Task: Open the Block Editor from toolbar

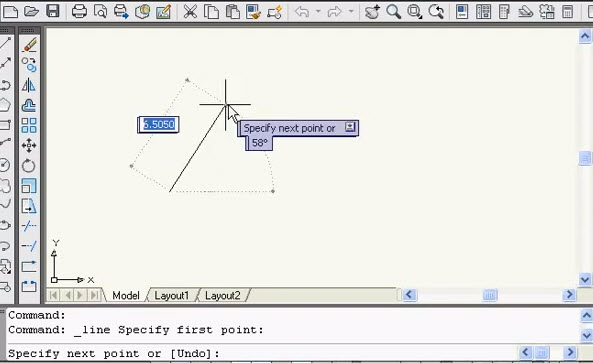Action: click(274, 11)
